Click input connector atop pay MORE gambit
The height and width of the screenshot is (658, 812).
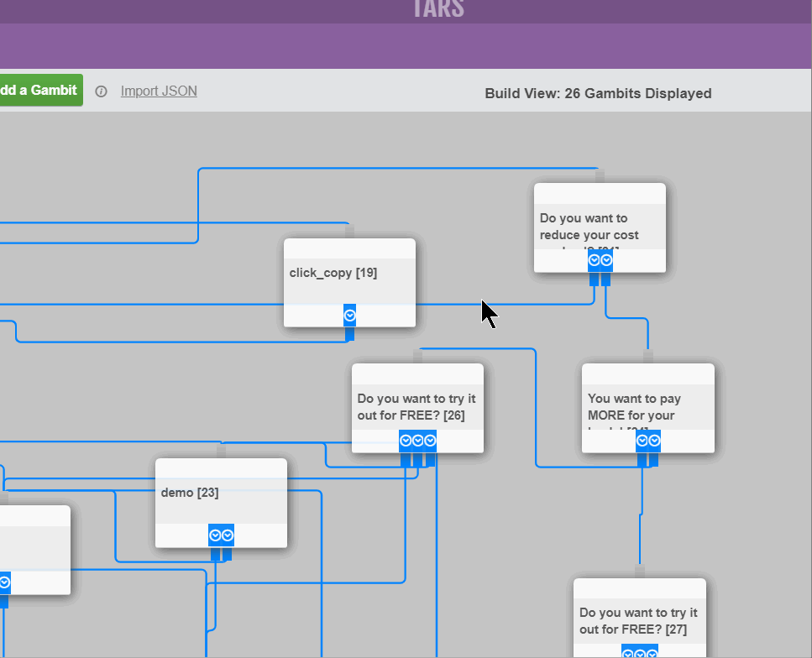pyautogui.click(x=648, y=357)
